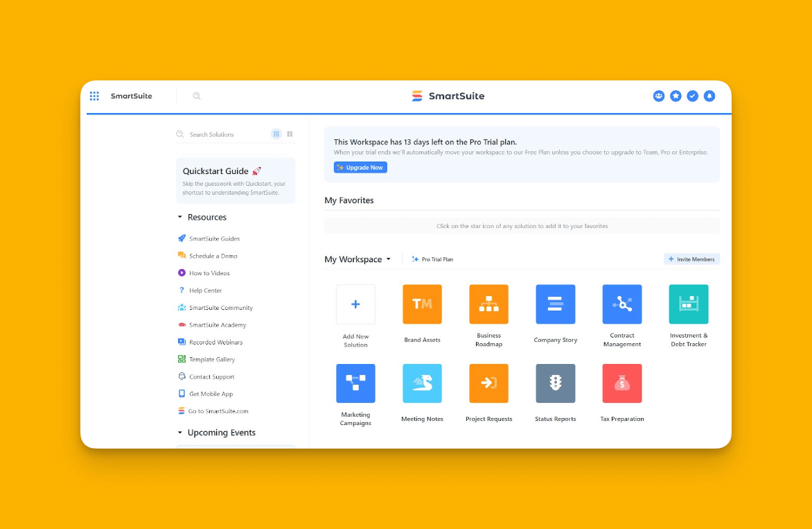
Task: Click the apps grid icon beside SmartSuite logo
Action: 94,96
